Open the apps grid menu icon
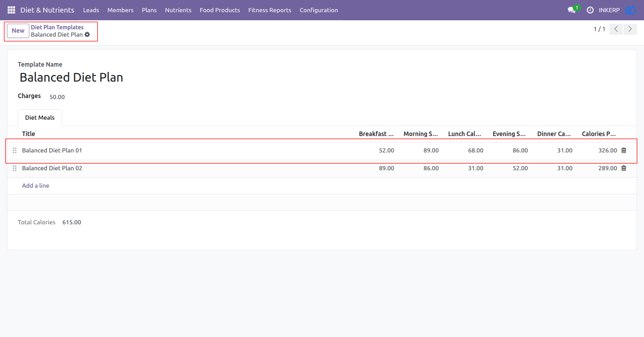 [x=11, y=10]
